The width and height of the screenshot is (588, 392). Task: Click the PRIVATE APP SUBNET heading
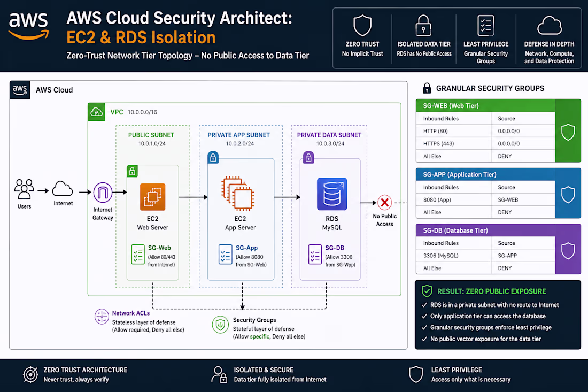pos(238,135)
